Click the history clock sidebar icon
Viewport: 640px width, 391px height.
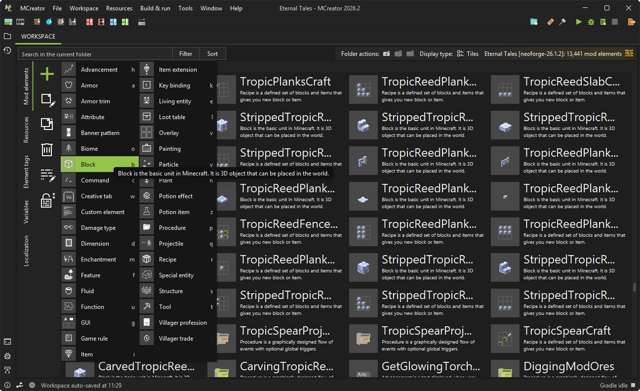[7, 51]
